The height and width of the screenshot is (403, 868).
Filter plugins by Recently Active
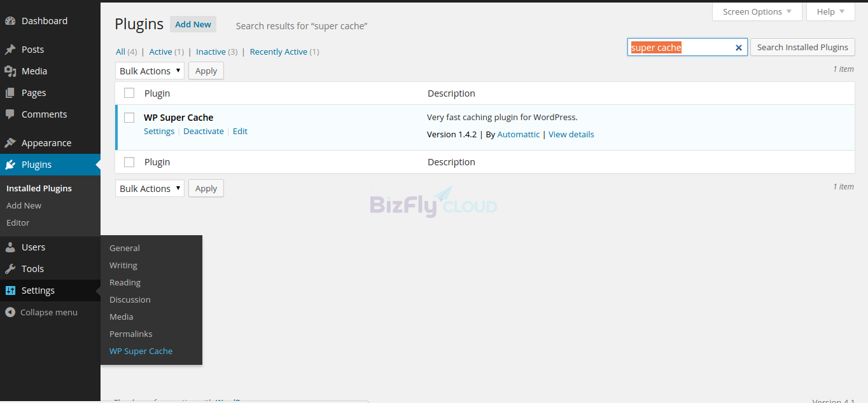279,51
